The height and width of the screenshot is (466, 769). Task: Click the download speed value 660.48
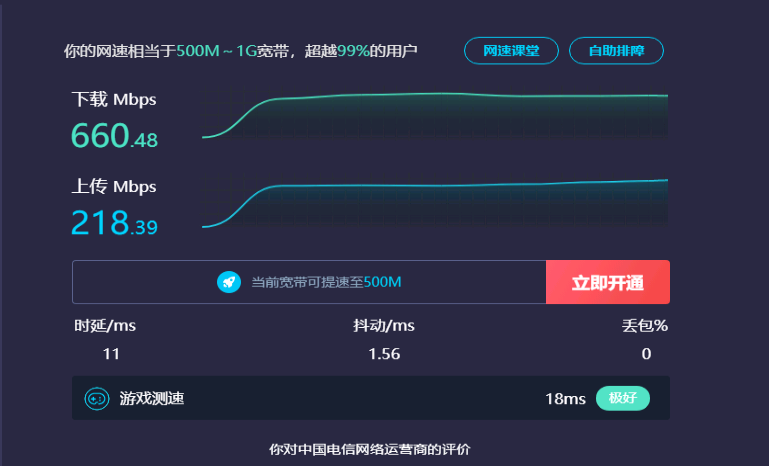pos(114,135)
